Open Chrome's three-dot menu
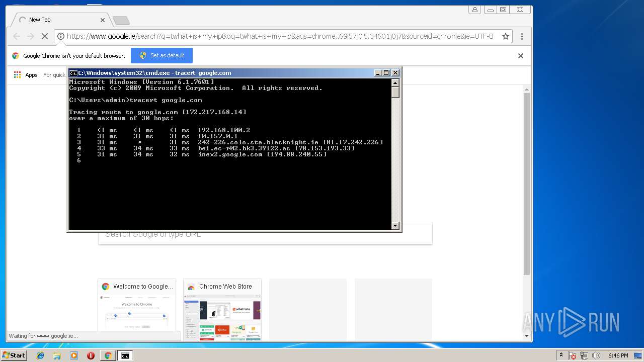This screenshot has width=644, height=362. pyautogui.click(x=522, y=36)
